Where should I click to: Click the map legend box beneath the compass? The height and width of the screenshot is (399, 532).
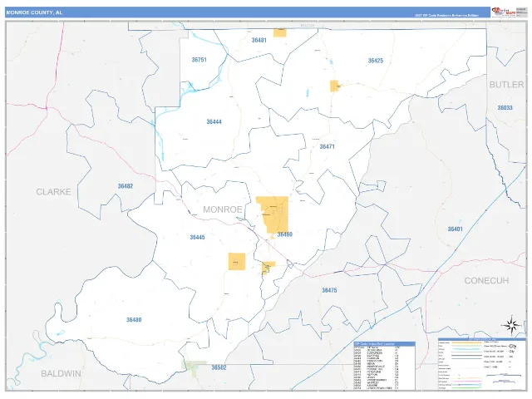coord(481,364)
